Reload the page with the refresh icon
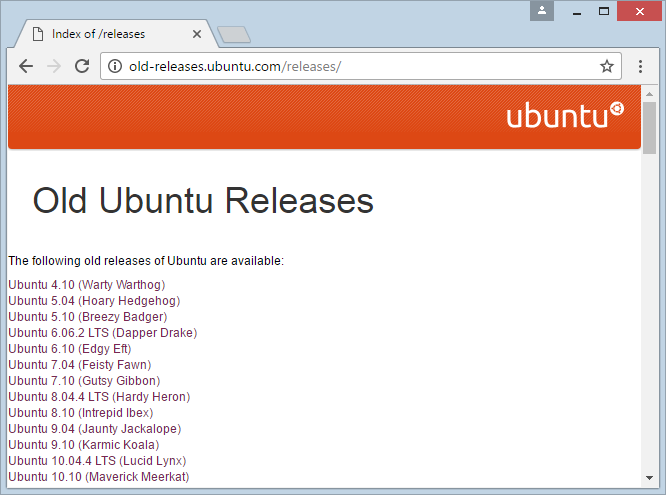 82,66
